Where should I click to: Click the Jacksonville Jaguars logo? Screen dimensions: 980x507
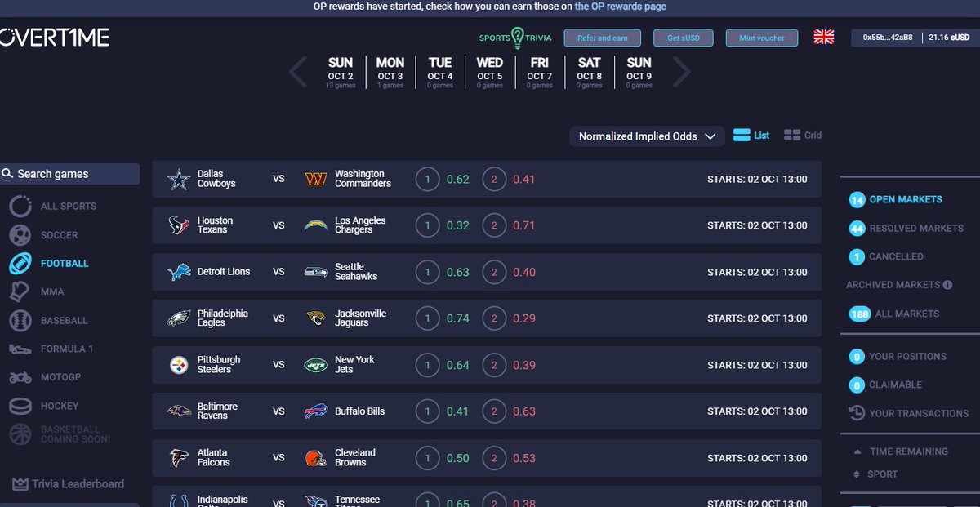315,318
